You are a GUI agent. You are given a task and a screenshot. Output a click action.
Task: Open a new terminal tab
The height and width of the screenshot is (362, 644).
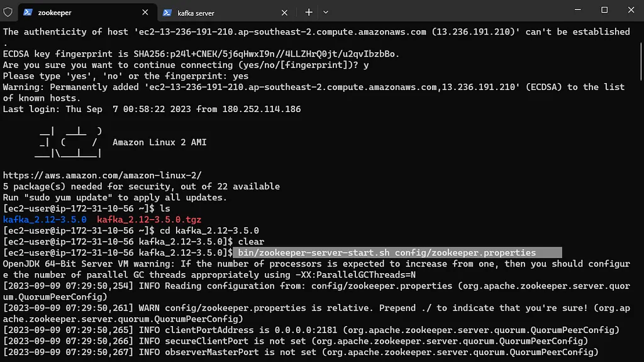[309, 13]
